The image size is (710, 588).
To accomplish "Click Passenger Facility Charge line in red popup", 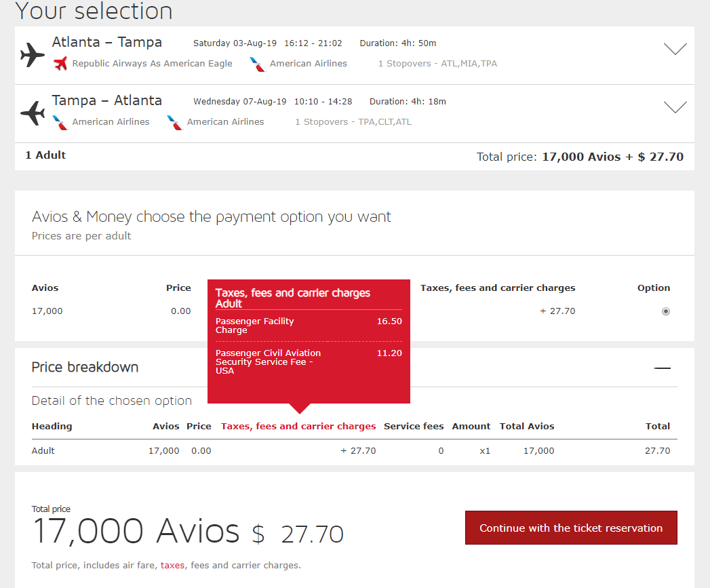I will (255, 326).
